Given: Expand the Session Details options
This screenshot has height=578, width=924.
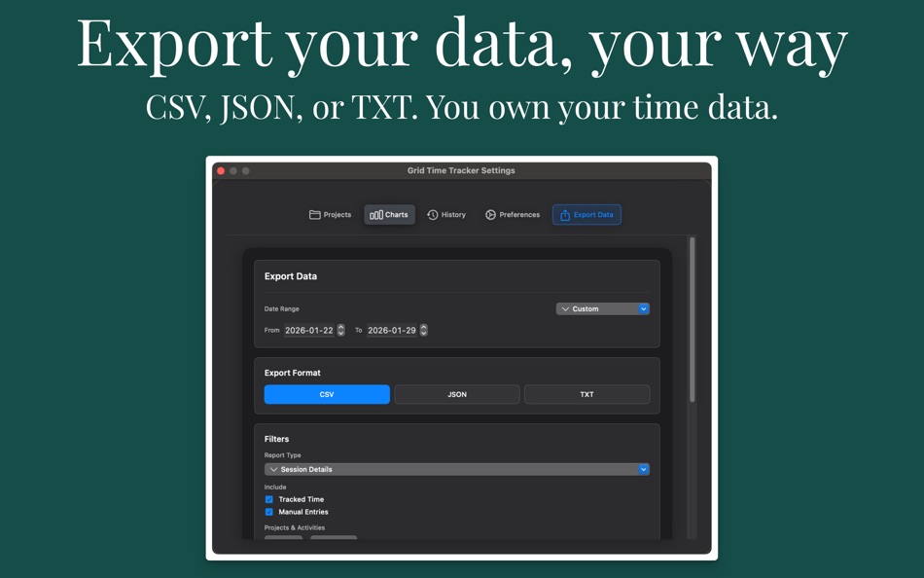Looking at the screenshot, I should 457,469.
